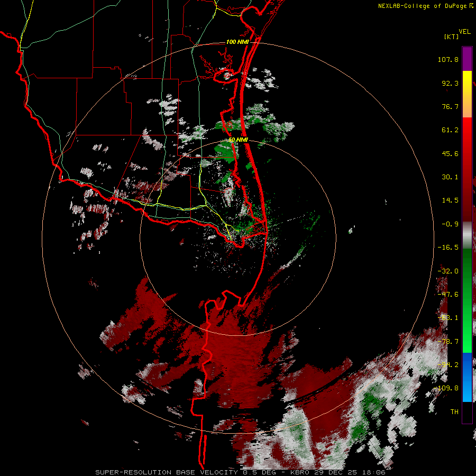This screenshot has width=476, height=476.
Task: Click the VEL legend title
Action: [x=464, y=32]
